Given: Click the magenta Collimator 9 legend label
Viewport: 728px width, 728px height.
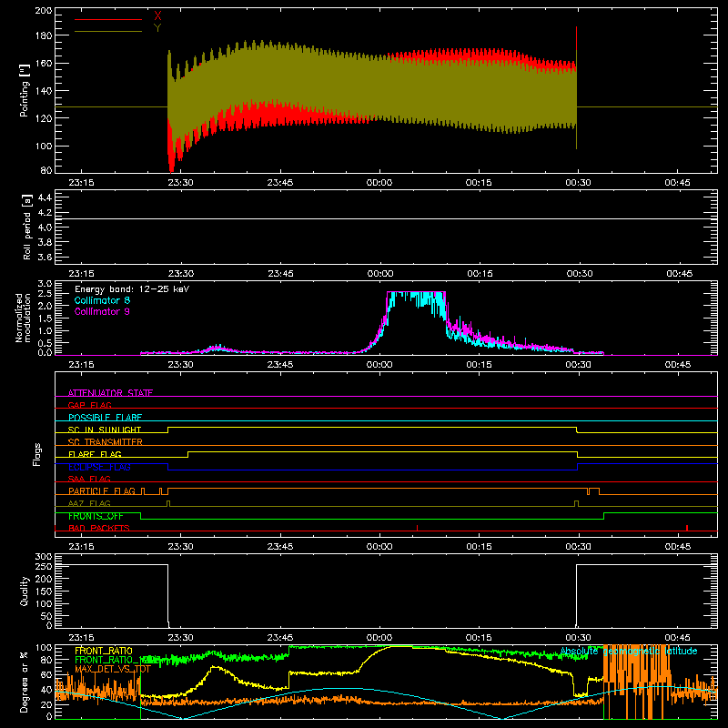Looking at the screenshot, I should pos(102,311).
